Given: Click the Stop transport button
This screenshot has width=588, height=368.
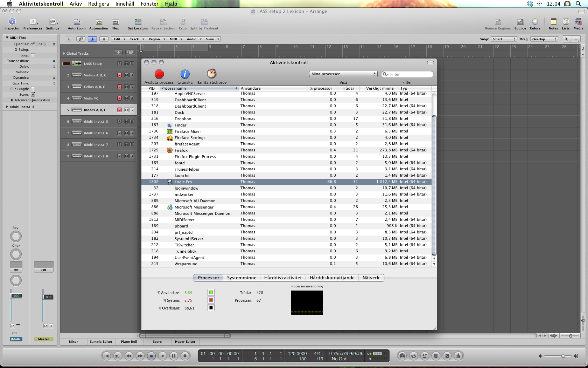Looking at the screenshot, I should click(x=151, y=356).
